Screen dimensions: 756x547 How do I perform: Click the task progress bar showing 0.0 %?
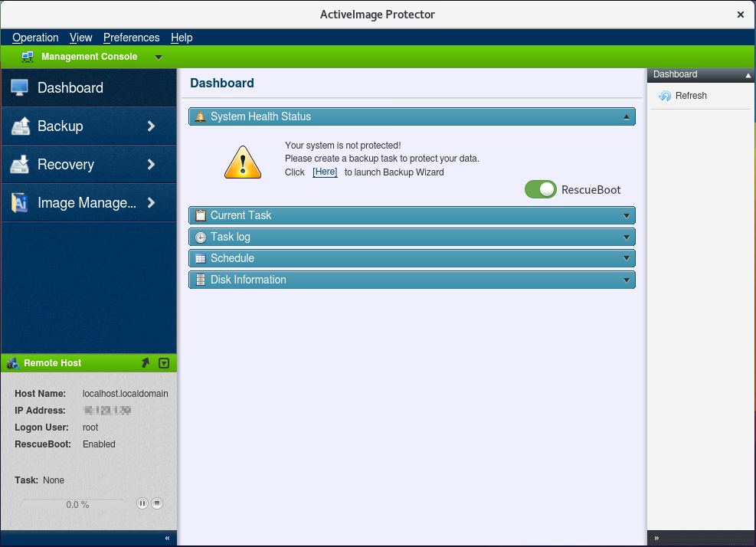75,504
